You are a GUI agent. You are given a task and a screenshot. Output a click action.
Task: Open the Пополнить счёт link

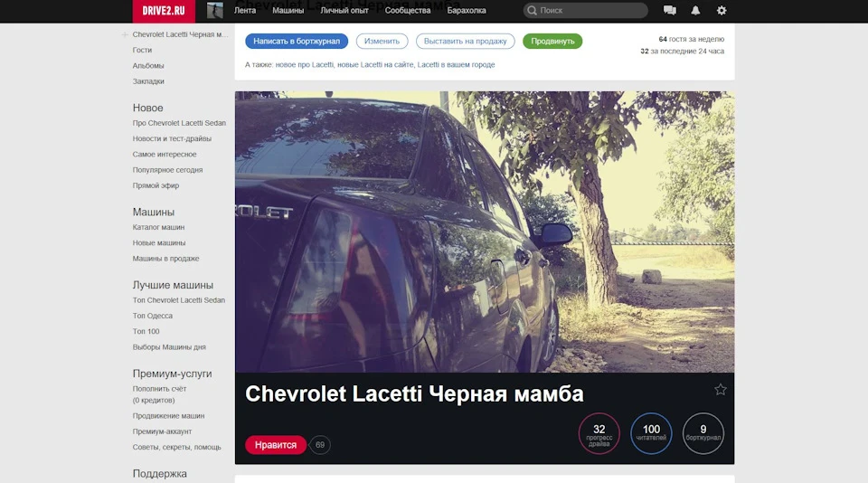(159, 389)
